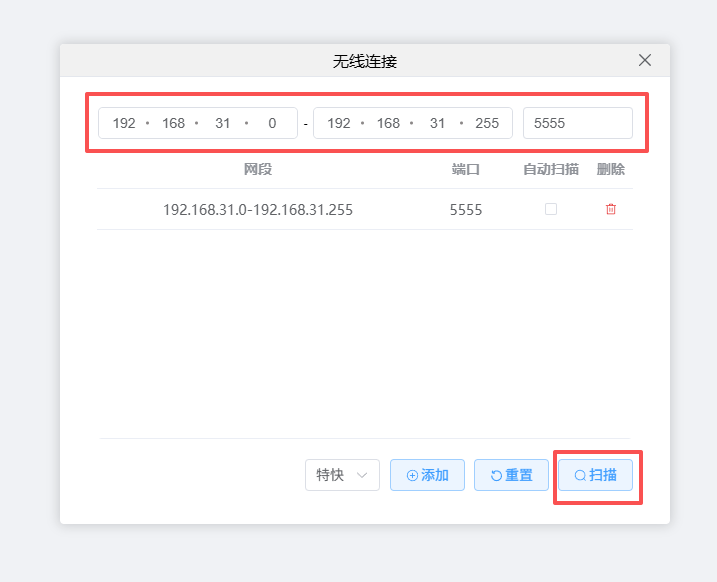This screenshot has width=717, height=582.
Task: Click the port input field showing 5555
Action: [577, 123]
